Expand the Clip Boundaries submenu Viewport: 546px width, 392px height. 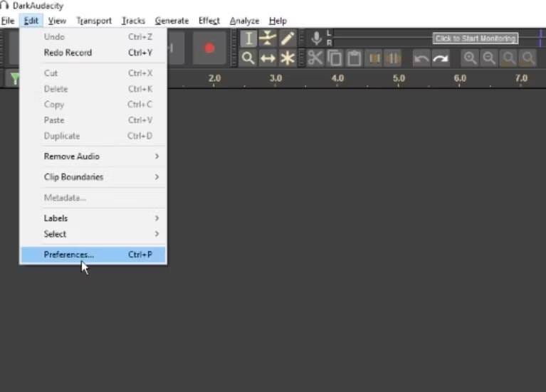click(x=93, y=177)
